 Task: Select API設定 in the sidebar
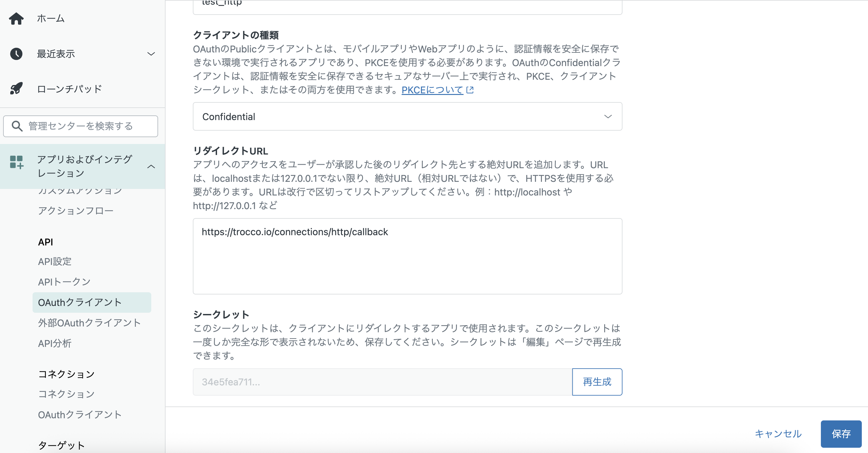[x=55, y=262]
